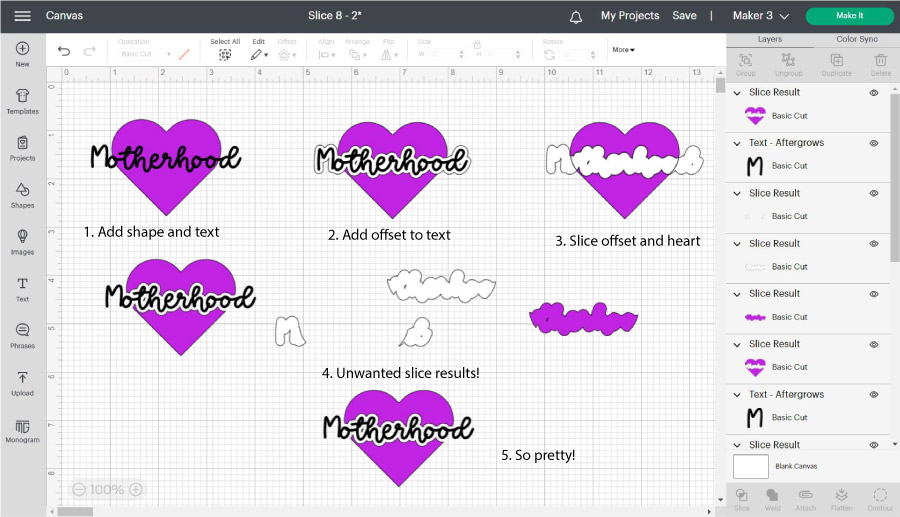
Task: Create a New project from sidebar
Action: 22,55
